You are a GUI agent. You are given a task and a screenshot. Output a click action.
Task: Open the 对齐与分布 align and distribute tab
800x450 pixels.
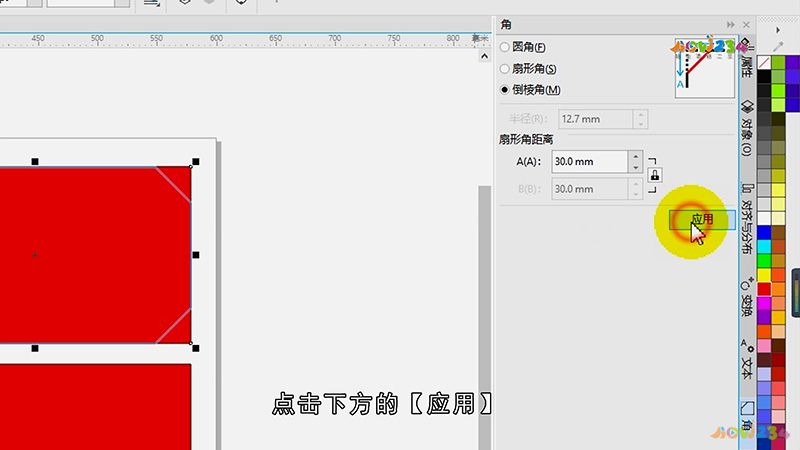click(x=746, y=219)
